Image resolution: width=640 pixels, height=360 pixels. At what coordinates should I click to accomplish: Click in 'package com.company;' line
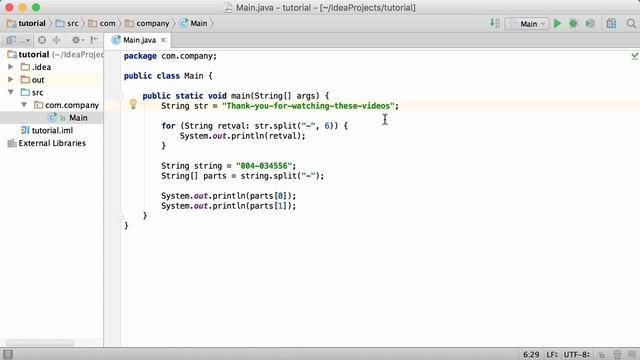tap(170, 56)
